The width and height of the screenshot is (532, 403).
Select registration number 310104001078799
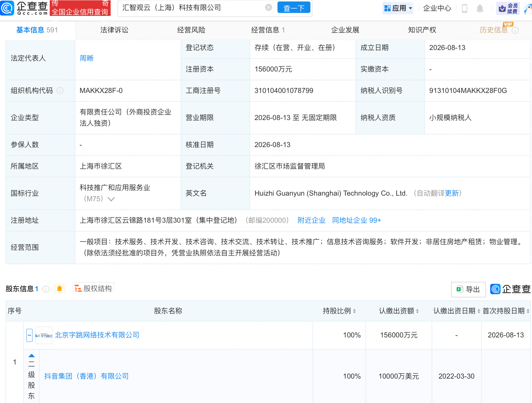(x=284, y=91)
